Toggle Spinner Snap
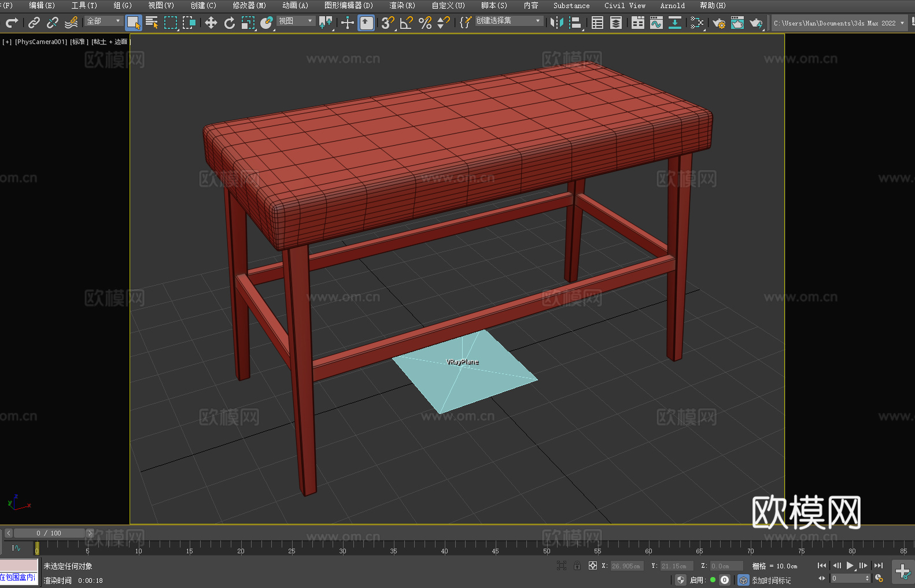Viewport: 915px width, 588px height. [444, 23]
